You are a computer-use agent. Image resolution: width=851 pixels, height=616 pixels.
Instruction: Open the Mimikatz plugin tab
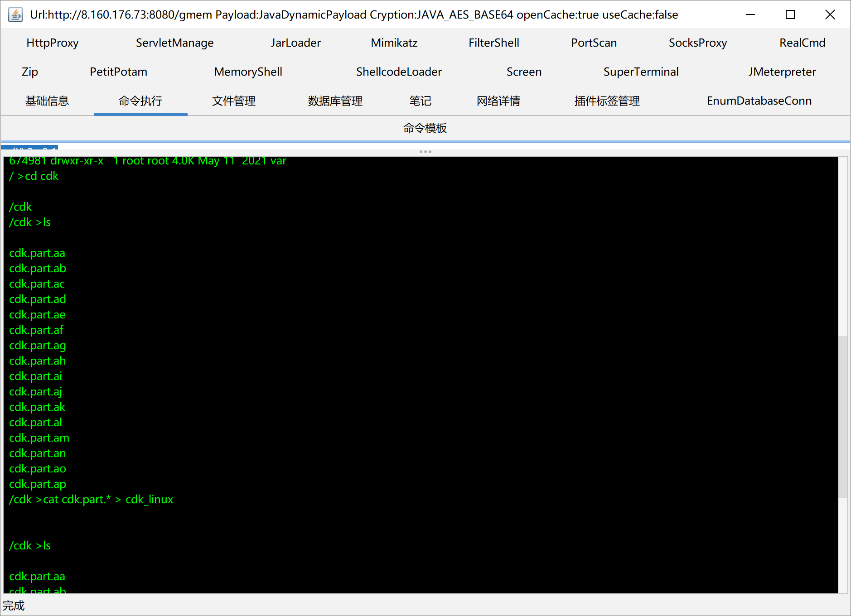pos(394,43)
